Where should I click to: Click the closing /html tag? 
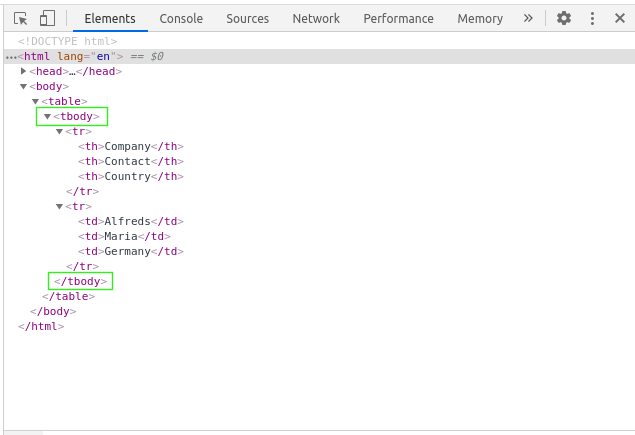[x=41, y=326]
